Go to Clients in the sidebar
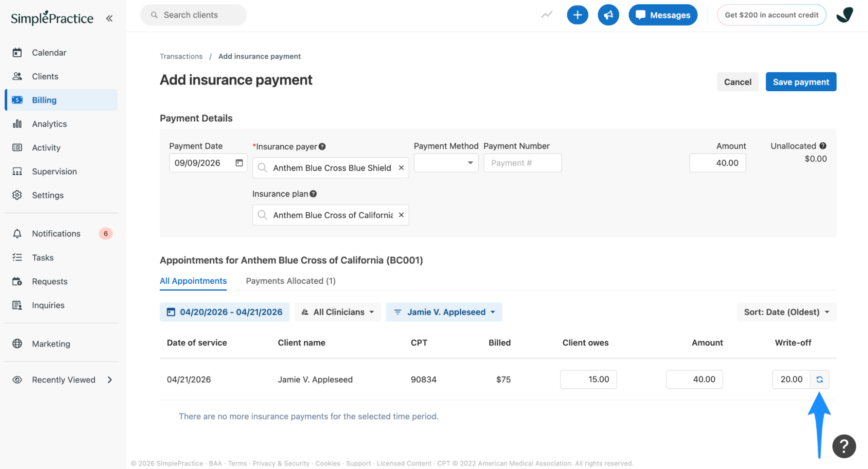868x469 pixels. [x=61, y=77]
